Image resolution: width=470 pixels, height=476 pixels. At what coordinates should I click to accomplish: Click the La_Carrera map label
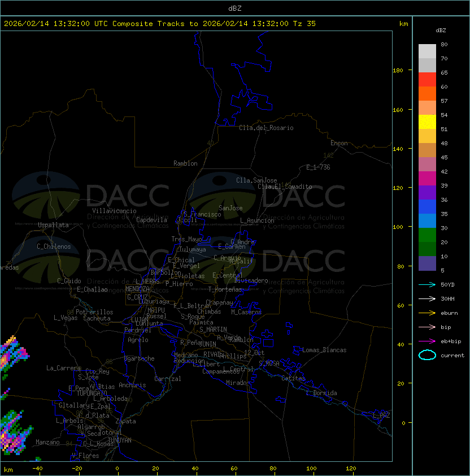63,368
